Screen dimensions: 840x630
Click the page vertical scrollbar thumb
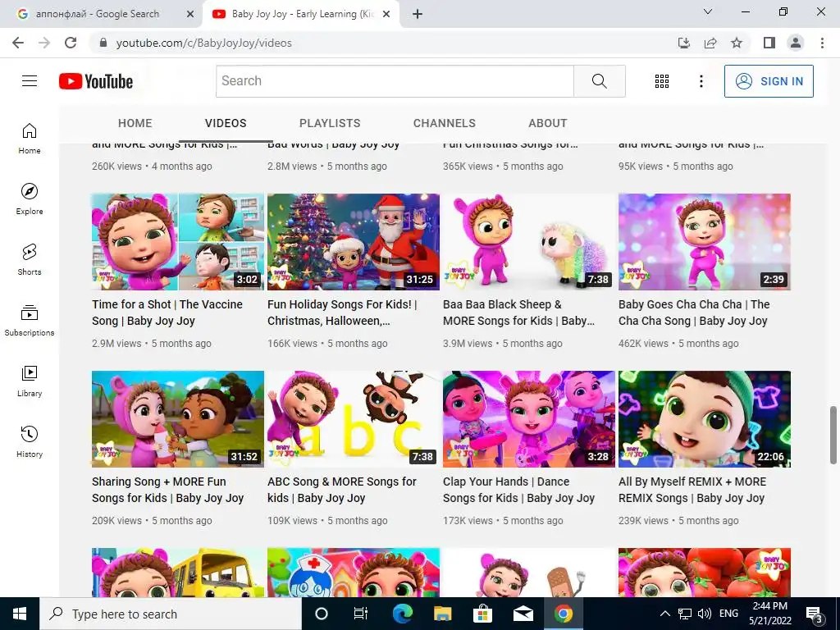pyautogui.click(x=833, y=435)
